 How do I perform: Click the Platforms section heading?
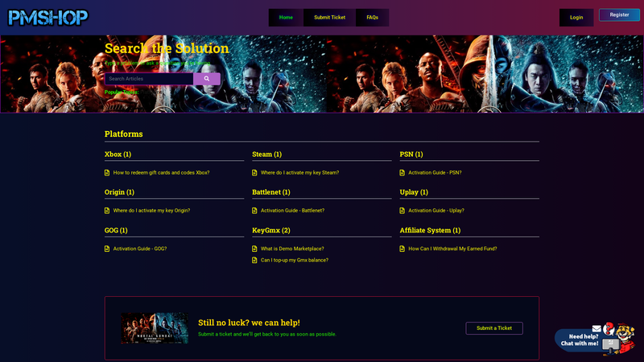tap(124, 134)
